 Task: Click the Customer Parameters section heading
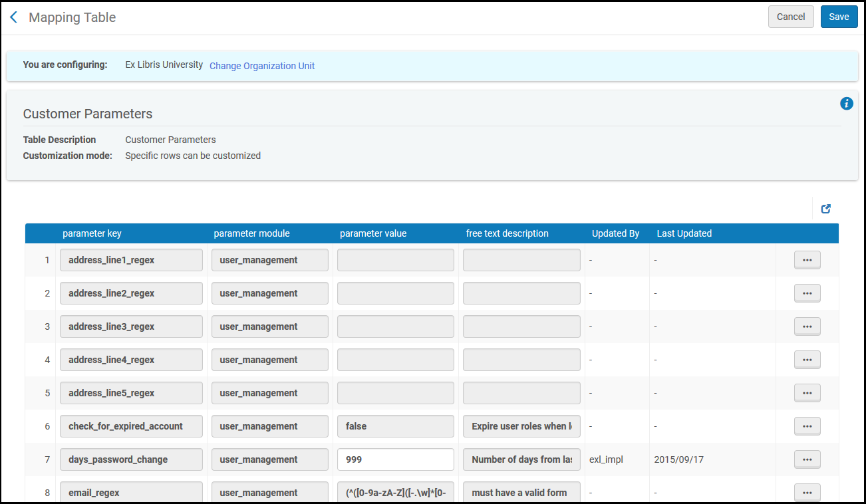[88, 114]
